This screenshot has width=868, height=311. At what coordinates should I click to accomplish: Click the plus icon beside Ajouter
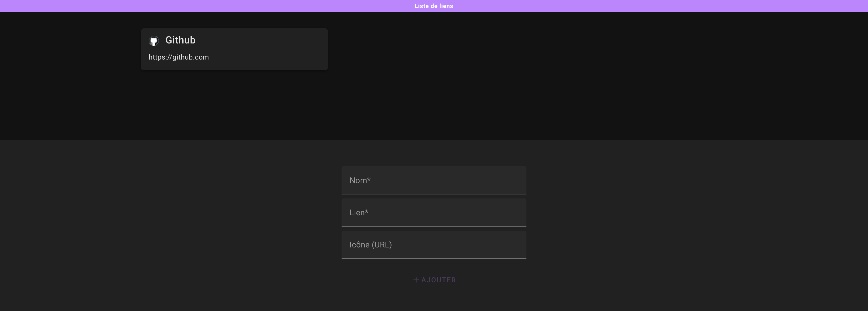pyautogui.click(x=416, y=280)
